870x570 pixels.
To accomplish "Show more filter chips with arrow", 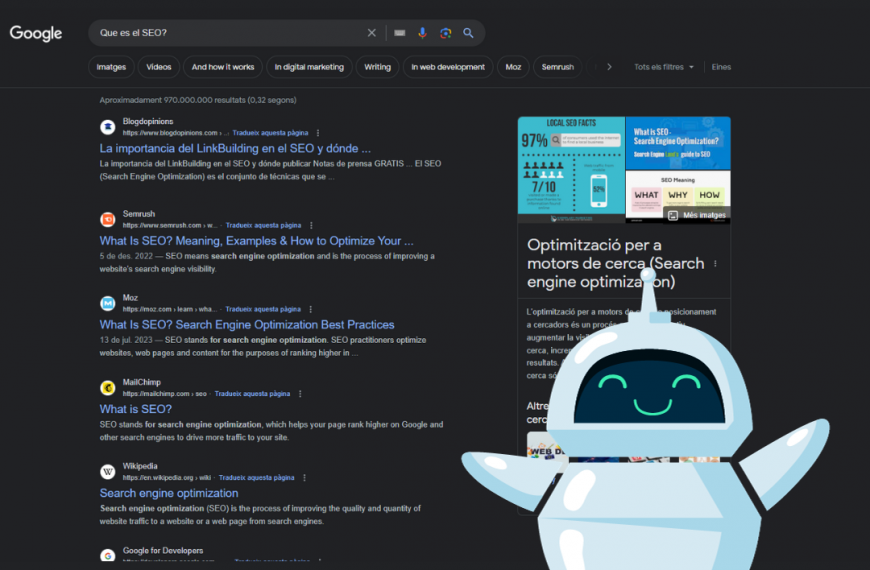I will pyautogui.click(x=609, y=67).
